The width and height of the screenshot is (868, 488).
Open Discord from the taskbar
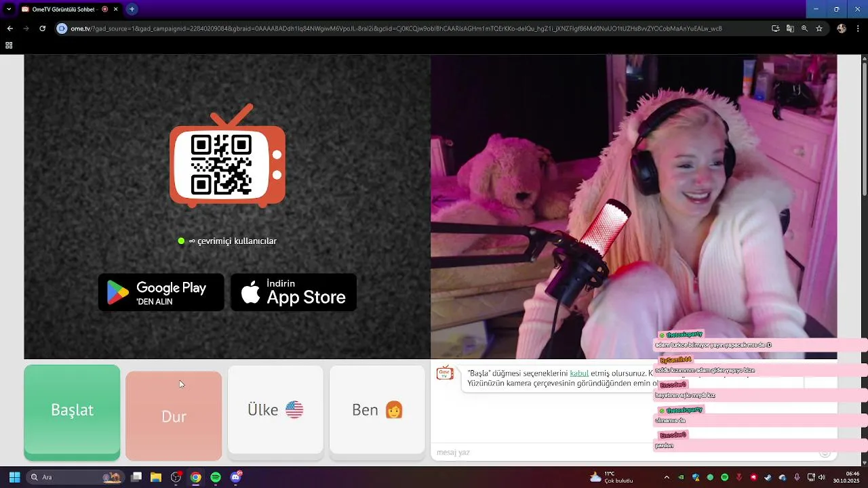click(x=235, y=477)
